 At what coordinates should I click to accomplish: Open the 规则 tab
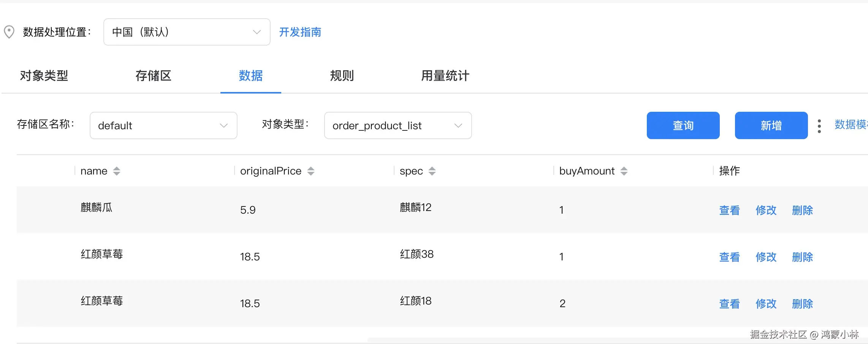click(342, 76)
